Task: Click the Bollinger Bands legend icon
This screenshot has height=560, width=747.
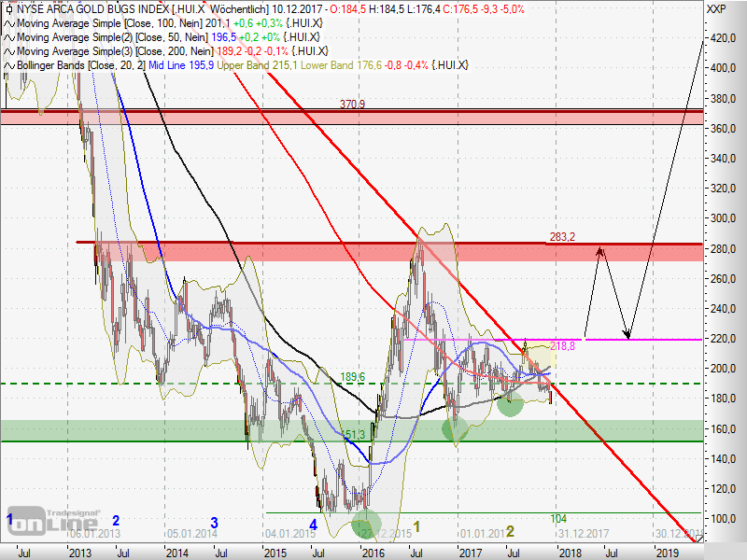Action: click(x=10, y=64)
